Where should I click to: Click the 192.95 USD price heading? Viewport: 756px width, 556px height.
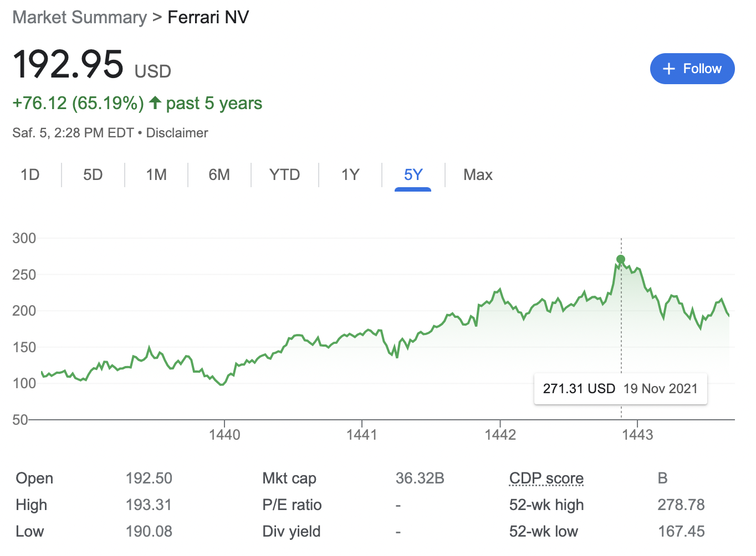coord(68,64)
